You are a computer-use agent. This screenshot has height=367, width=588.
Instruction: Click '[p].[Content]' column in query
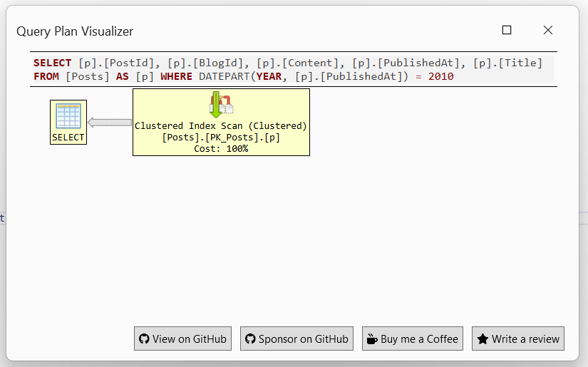point(298,63)
